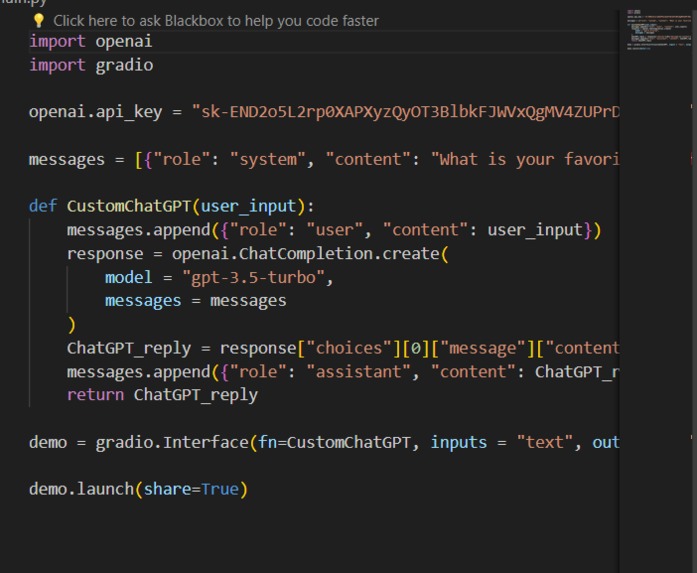The width and height of the screenshot is (697, 573).
Task: Click the CustomChatGPT function name in def line
Action: [129, 206]
